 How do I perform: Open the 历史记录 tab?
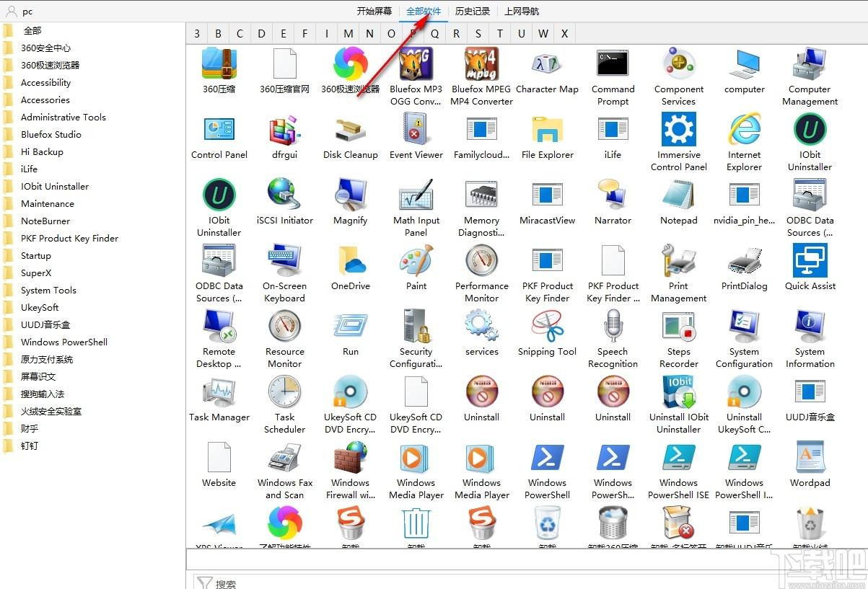(x=473, y=11)
